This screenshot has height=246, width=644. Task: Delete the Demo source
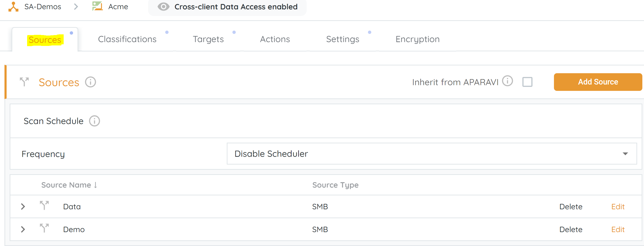[x=570, y=229]
